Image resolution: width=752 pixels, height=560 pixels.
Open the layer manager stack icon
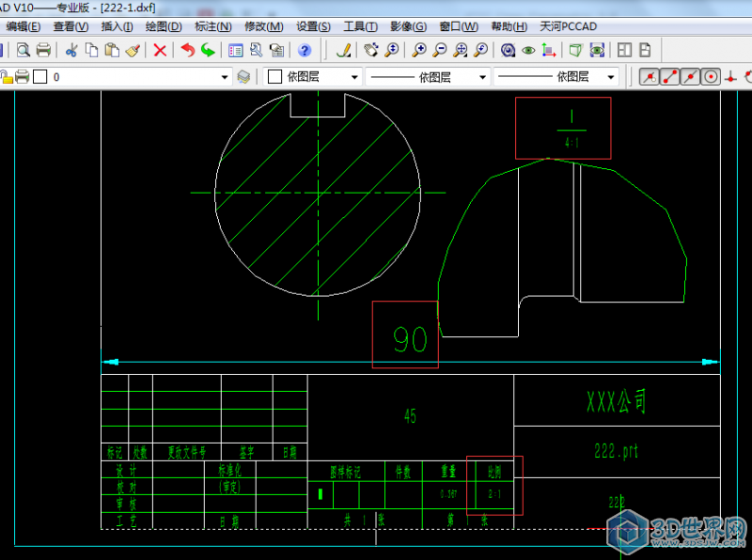243,77
